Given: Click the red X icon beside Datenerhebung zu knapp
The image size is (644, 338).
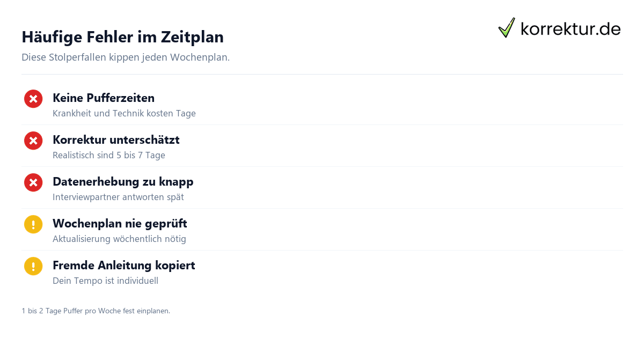Looking at the screenshot, I should coord(33,182).
